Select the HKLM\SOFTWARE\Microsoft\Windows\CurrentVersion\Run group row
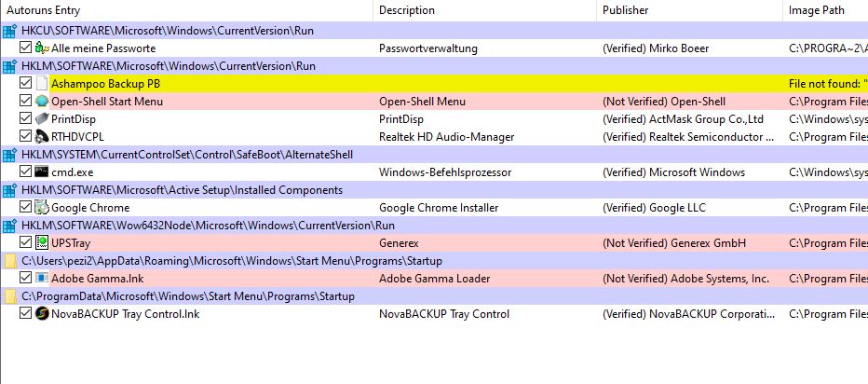The image size is (868, 384). pos(434,66)
